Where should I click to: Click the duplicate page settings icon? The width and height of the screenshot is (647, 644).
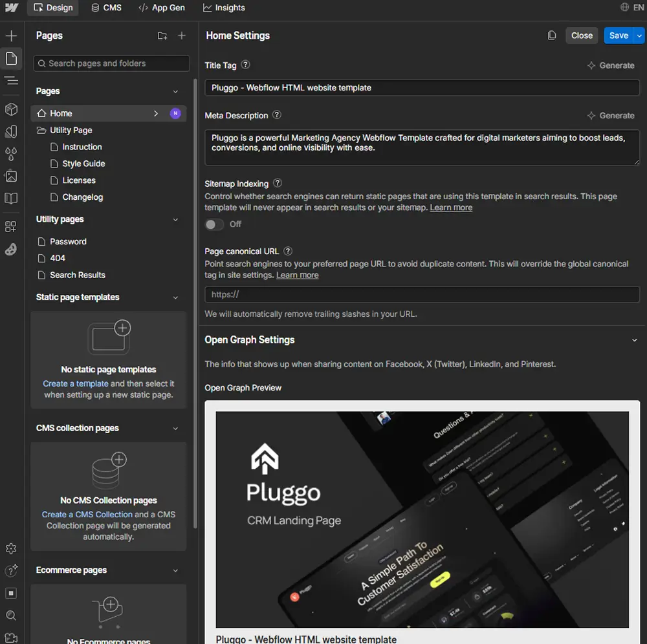pos(552,36)
